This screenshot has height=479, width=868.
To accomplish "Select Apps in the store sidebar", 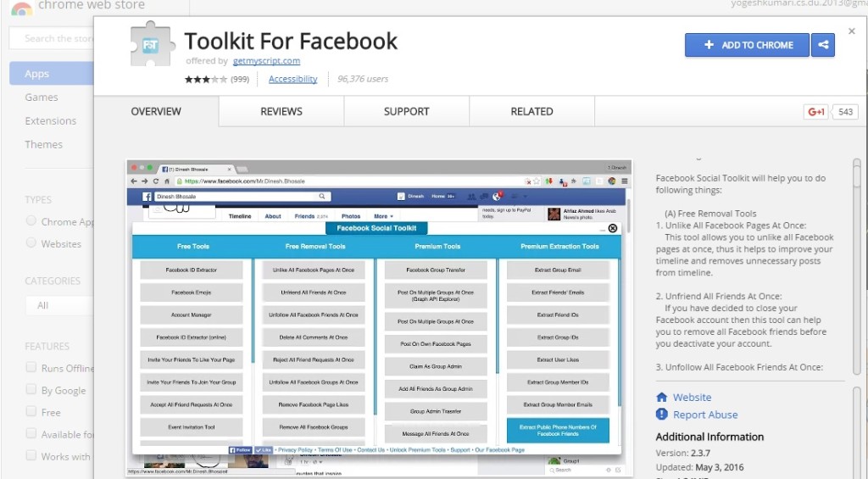I will point(52,74).
